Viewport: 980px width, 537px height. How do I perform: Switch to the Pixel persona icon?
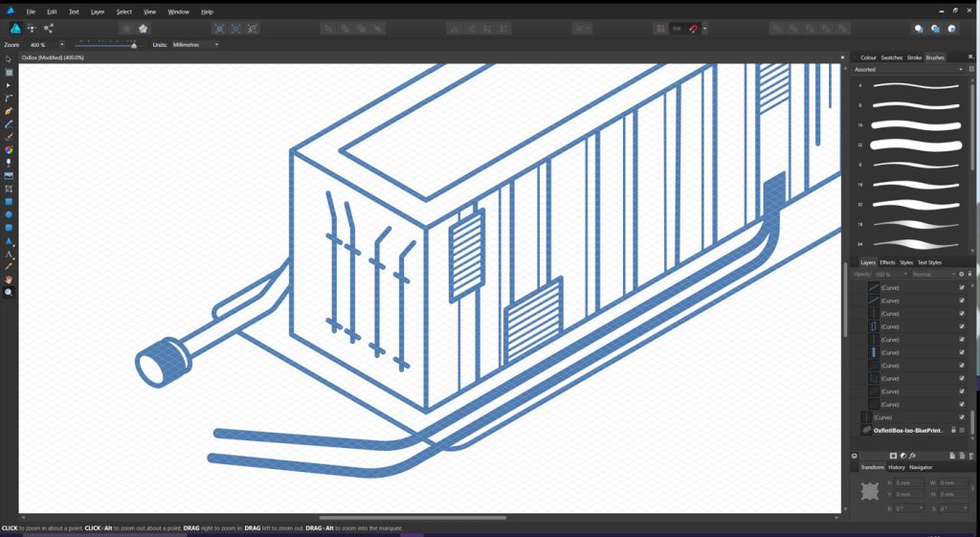point(32,29)
